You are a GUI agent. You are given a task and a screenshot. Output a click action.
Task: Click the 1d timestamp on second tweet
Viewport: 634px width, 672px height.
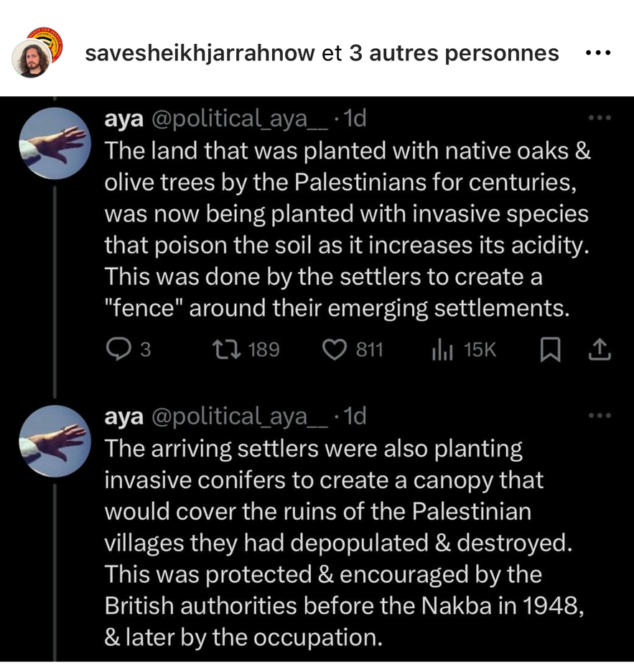tap(355, 416)
